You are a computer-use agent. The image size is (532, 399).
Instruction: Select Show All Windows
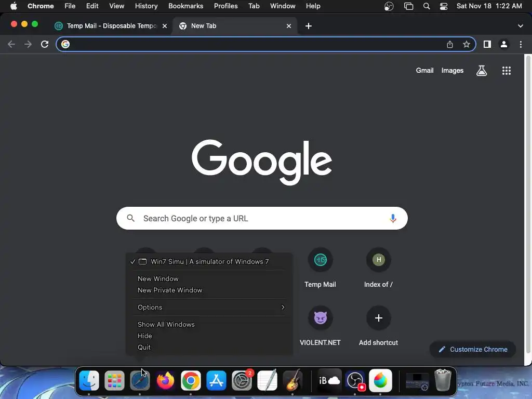[x=166, y=324]
